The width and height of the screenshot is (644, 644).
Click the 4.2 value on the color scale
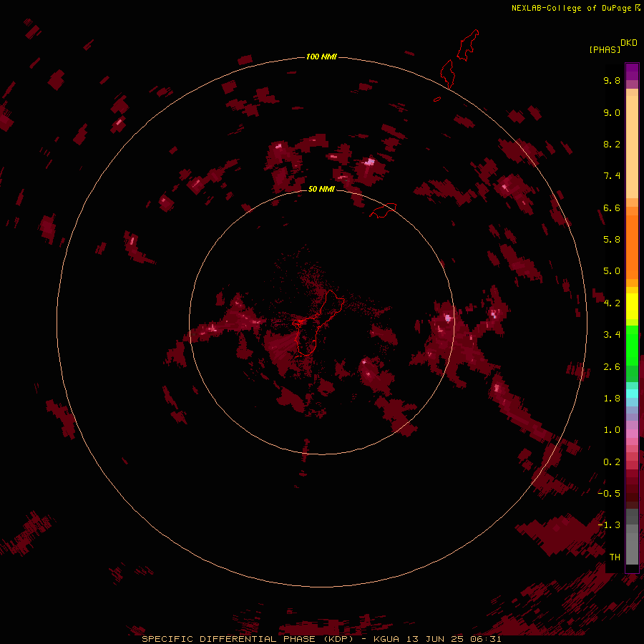[x=612, y=303]
